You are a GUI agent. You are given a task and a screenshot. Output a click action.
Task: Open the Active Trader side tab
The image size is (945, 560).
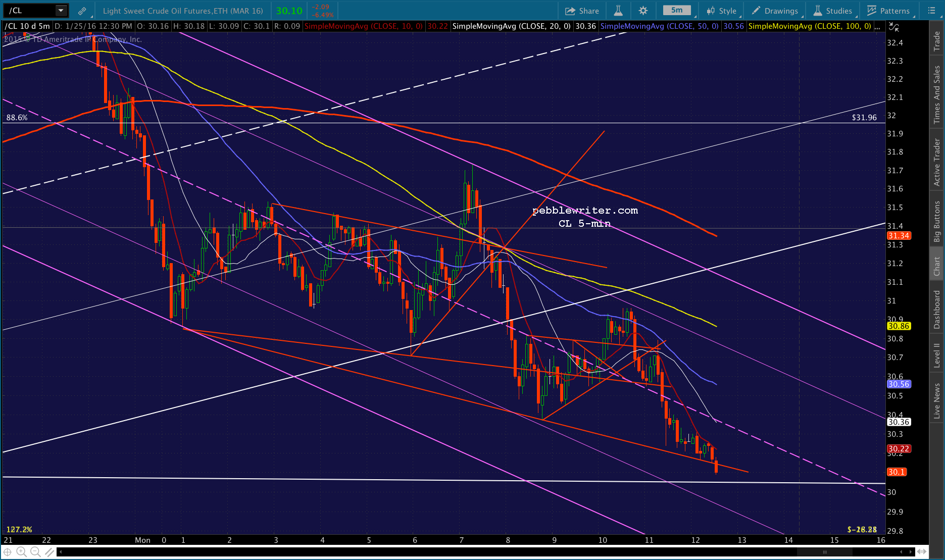coord(937,162)
